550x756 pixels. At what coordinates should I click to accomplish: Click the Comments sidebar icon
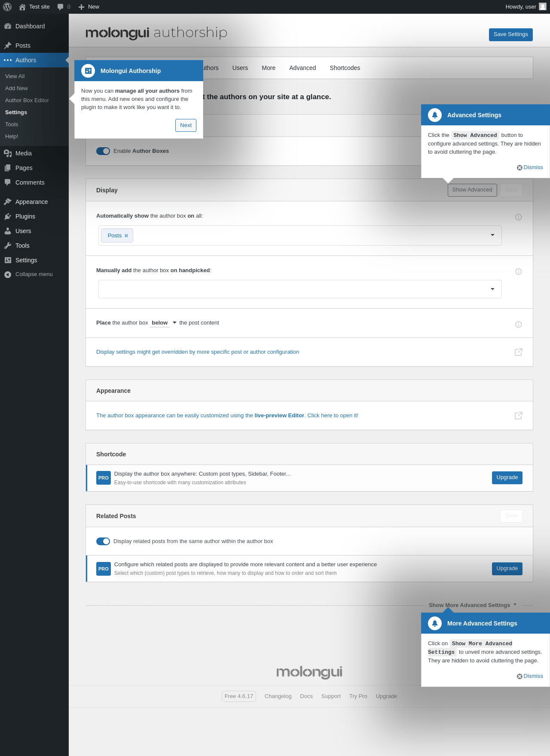coord(8,182)
